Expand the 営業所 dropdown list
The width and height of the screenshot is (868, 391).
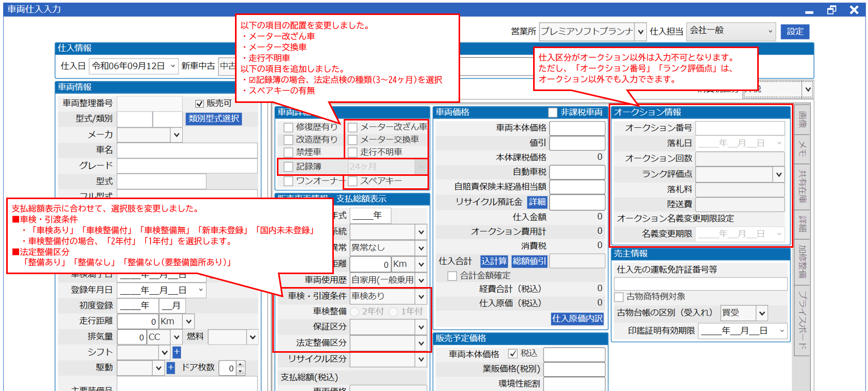click(641, 32)
